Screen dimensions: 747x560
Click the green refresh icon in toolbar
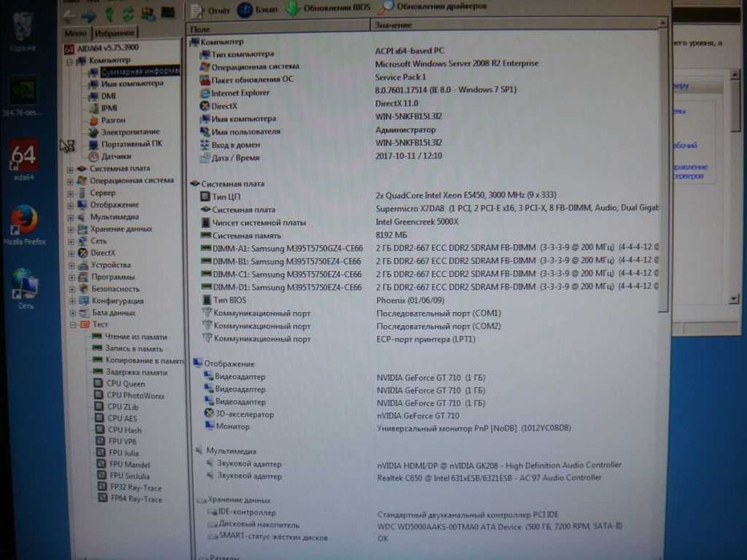click(x=128, y=14)
